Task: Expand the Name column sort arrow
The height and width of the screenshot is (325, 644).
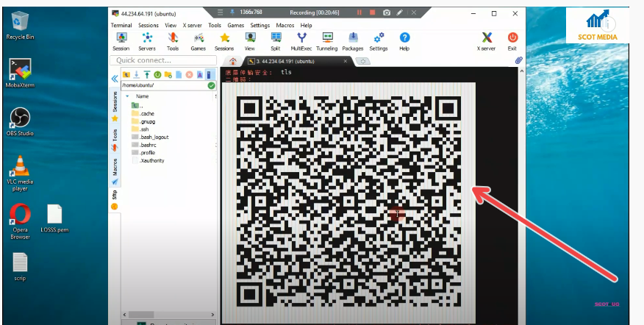Action: pyautogui.click(x=127, y=96)
